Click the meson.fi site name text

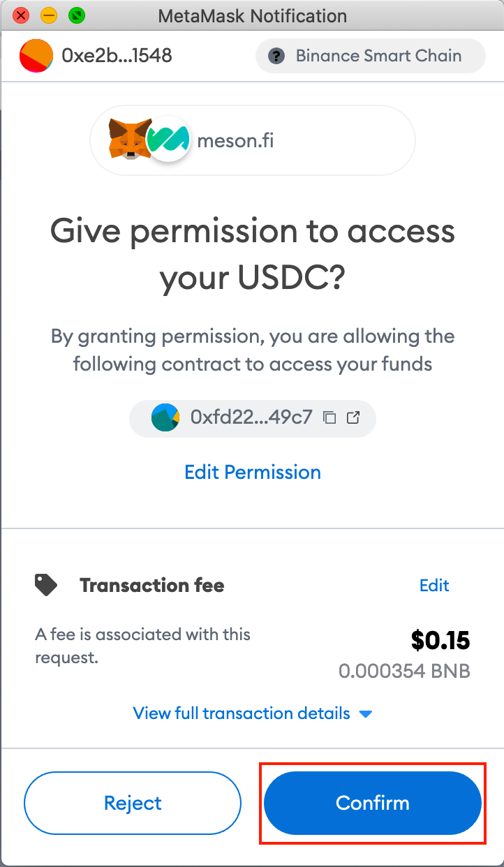tap(235, 141)
